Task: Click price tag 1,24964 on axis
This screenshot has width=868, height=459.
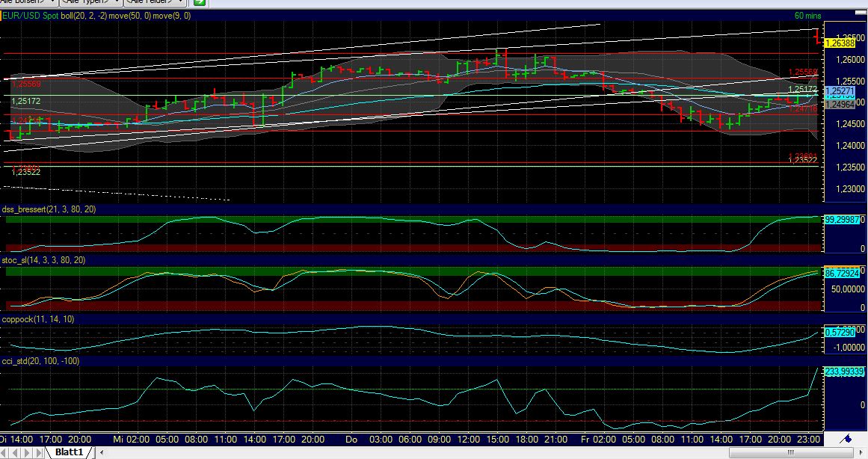Action: pyautogui.click(x=839, y=104)
